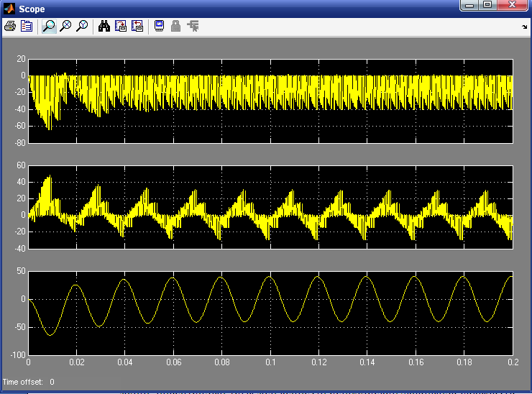The height and width of the screenshot is (394, 532).
Task: Click the MATLAB logo in title bar
Action: [9, 9]
